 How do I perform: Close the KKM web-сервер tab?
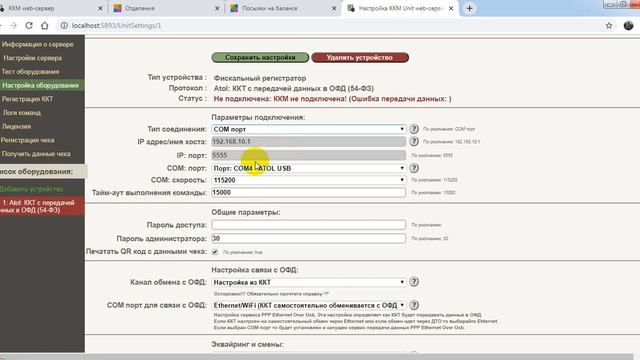100,8
